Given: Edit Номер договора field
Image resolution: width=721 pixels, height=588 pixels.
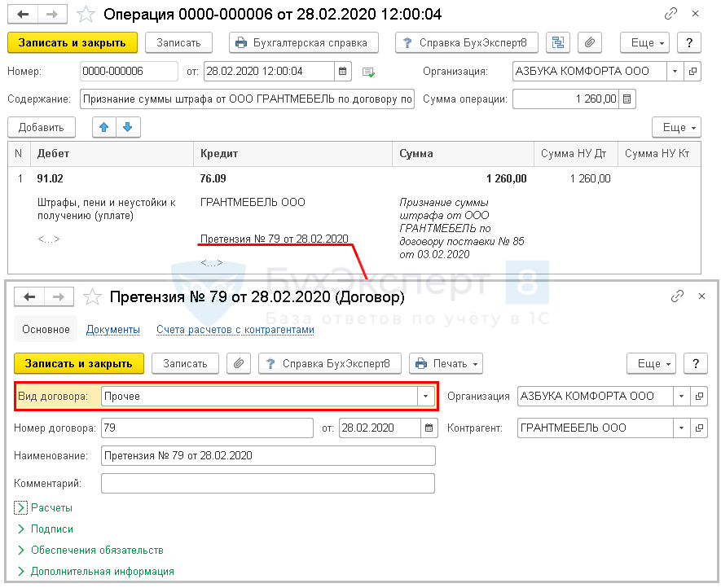Looking at the screenshot, I should (208, 428).
